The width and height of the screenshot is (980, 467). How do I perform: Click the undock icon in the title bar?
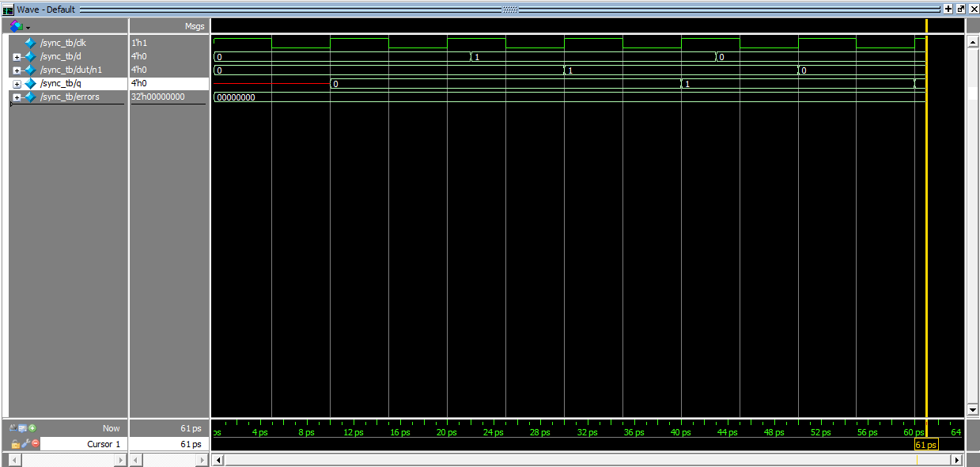[x=961, y=9]
